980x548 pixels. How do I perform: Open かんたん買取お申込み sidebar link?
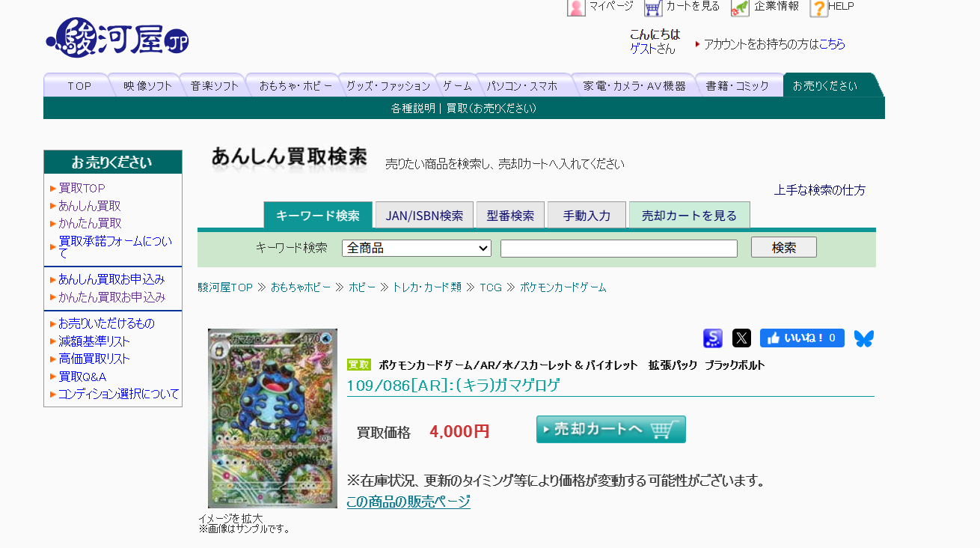111,296
